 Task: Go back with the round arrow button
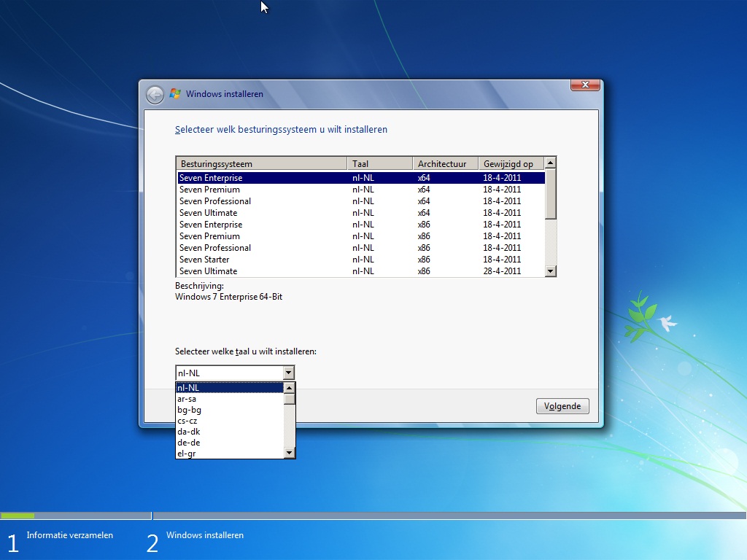tap(155, 95)
